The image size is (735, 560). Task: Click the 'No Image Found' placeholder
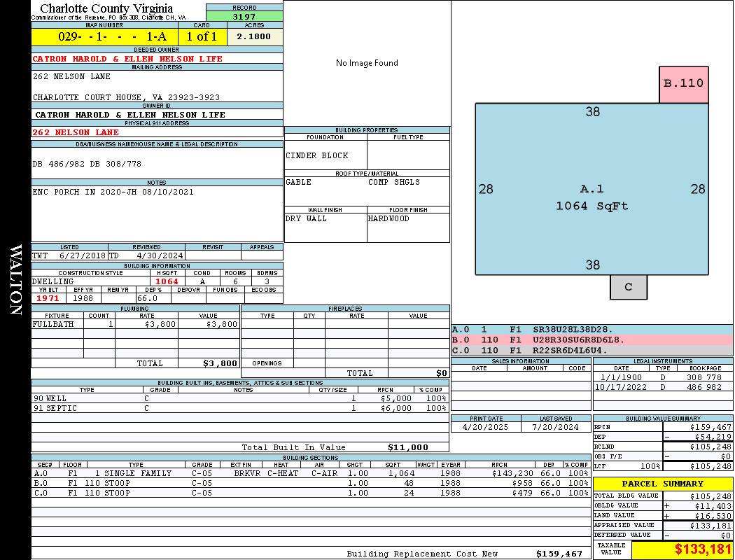(367, 63)
